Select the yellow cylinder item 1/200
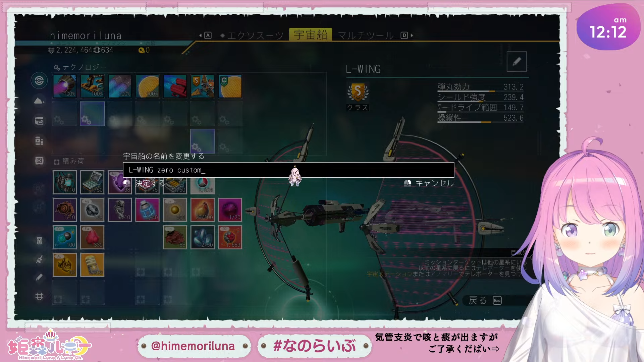644x362 pixels. coord(92,265)
